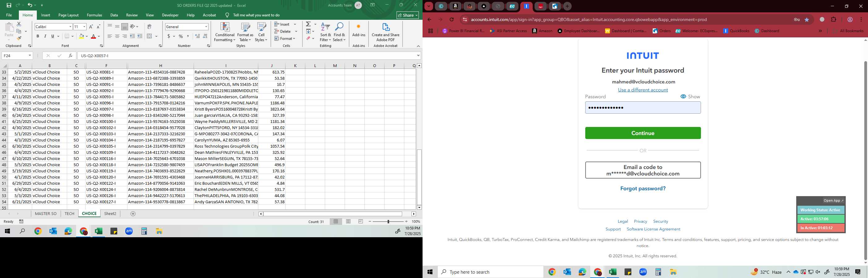This screenshot has width=868, height=278.
Task: Click Email a code button
Action: click(643, 170)
